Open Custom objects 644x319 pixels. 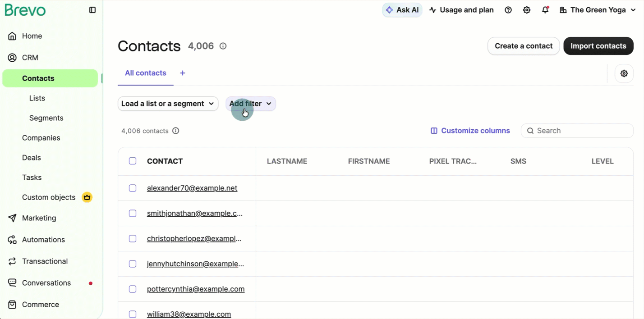(x=49, y=197)
